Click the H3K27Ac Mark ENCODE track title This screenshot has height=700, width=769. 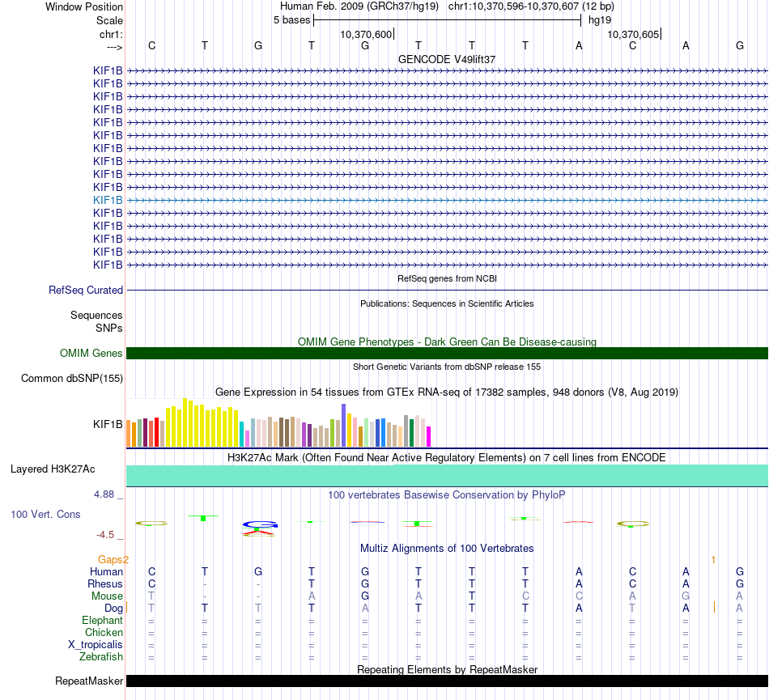[447, 458]
